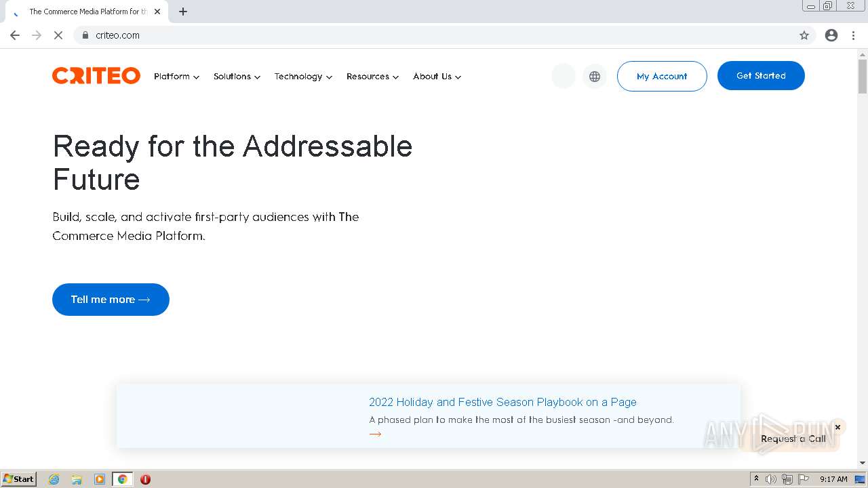Open the file explorer taskbar icon
Screen dimensions: 868x488
click(x=77, y=479)
